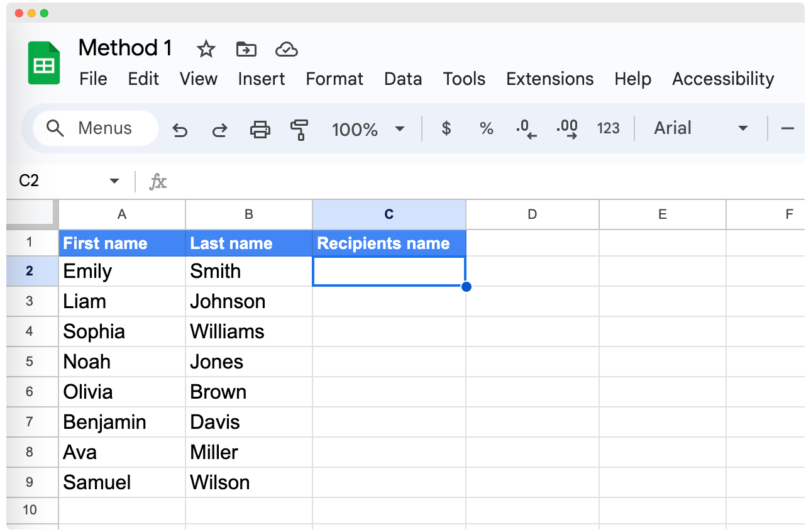
Task: Select cell containing Miller
Action: click(x=249, y=452)
